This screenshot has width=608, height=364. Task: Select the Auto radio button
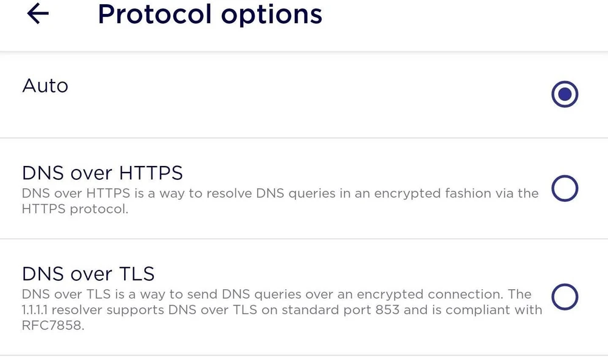tap(564, 94)
